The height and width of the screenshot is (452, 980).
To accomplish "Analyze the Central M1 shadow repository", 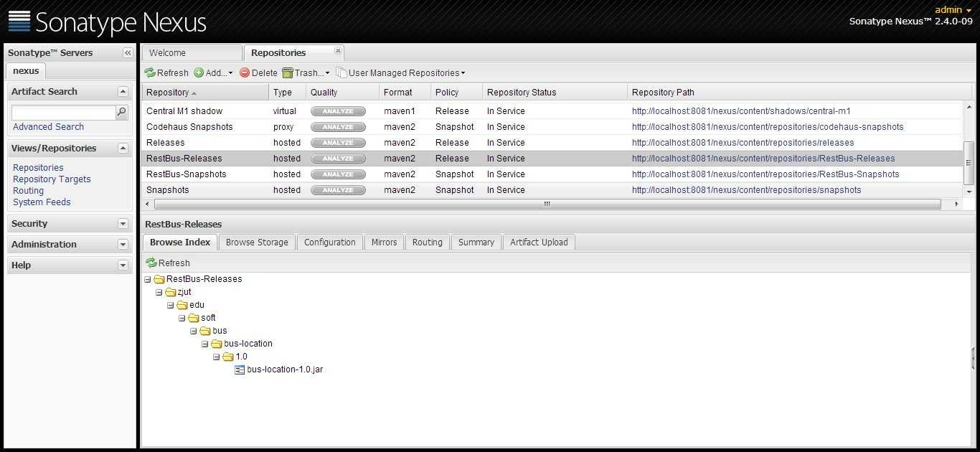I will (338, 111).
